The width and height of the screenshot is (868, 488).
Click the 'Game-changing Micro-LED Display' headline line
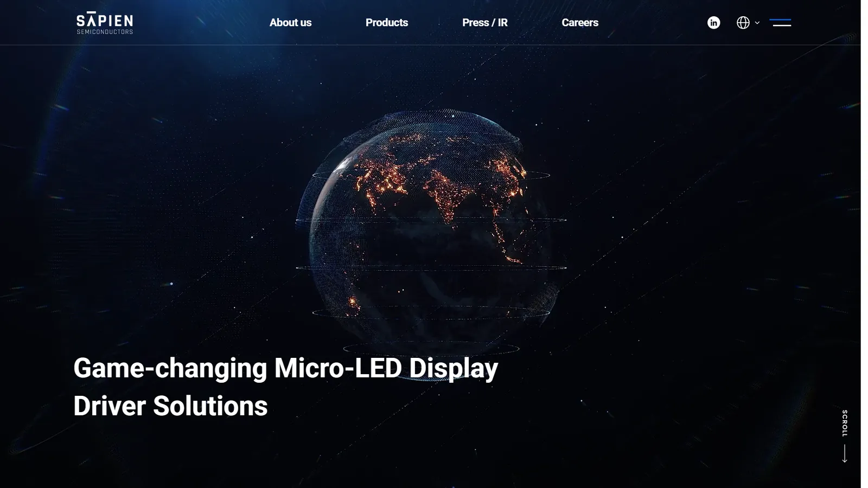click(x=285, y=368)
